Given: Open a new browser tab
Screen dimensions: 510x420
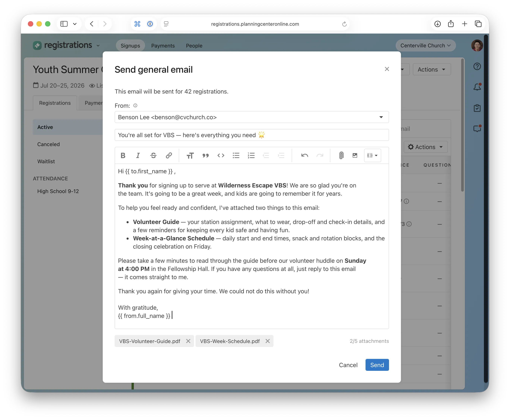Looking at the screenshot, I should point(464,24).
